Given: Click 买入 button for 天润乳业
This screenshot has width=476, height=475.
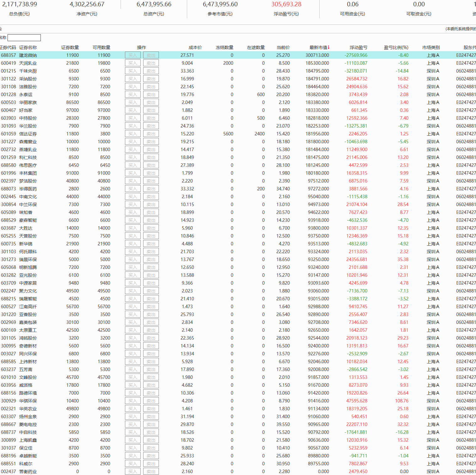Looking at the screenshot, I should point(133,63).
